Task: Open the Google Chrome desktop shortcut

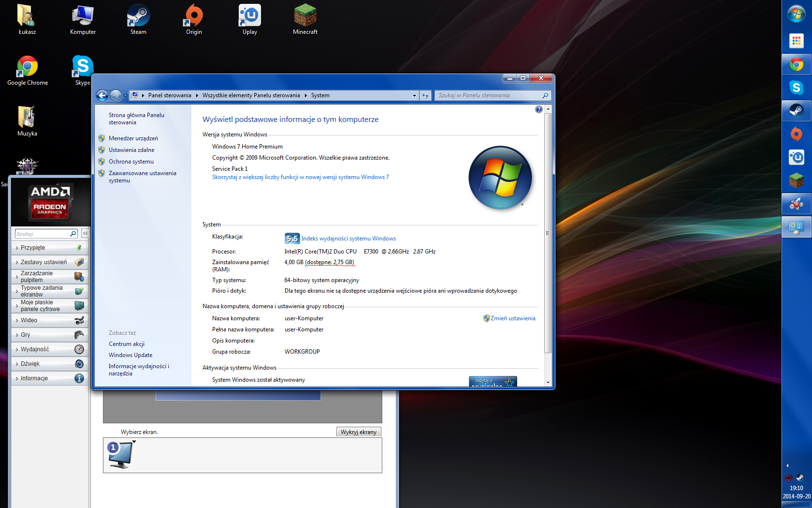Action: tap(28, 71)
